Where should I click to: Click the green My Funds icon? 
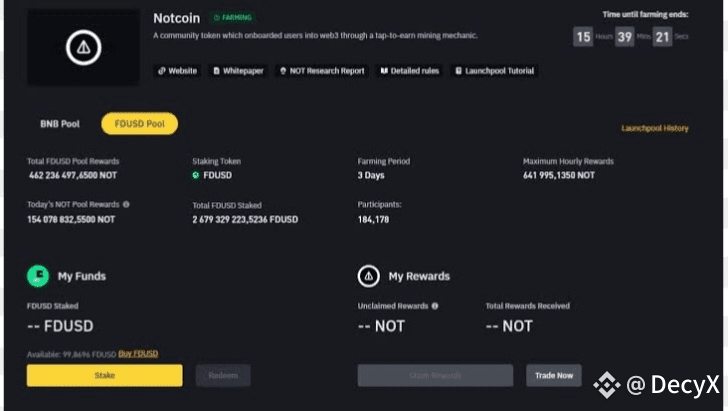coord(38,276)
